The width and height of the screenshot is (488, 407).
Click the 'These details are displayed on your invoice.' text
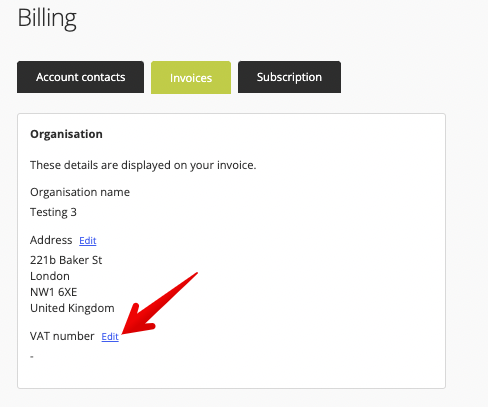143,165
